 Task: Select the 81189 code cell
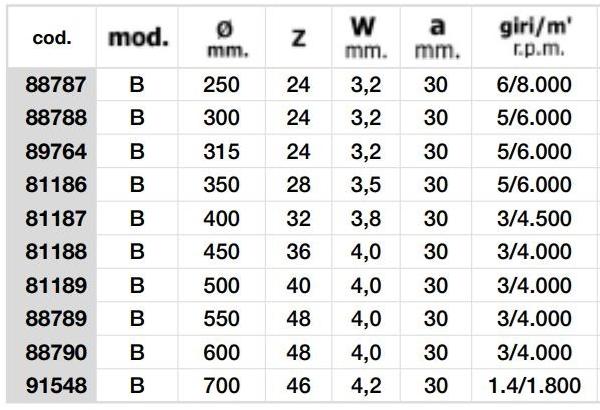[57, 285]
